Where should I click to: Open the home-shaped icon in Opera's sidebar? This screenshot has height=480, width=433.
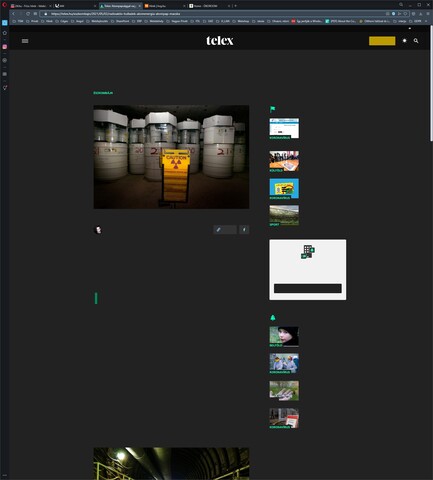pos(5,33)
